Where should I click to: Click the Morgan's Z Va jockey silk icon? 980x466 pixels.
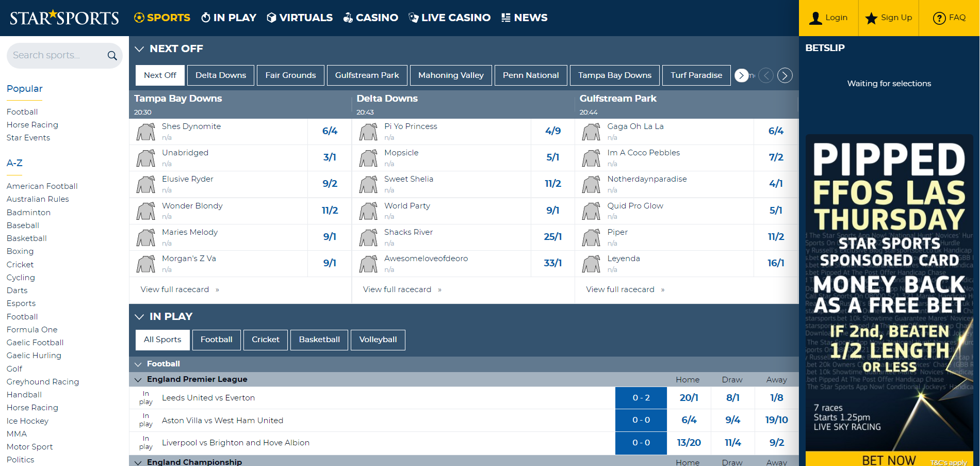tap(146, 264)
